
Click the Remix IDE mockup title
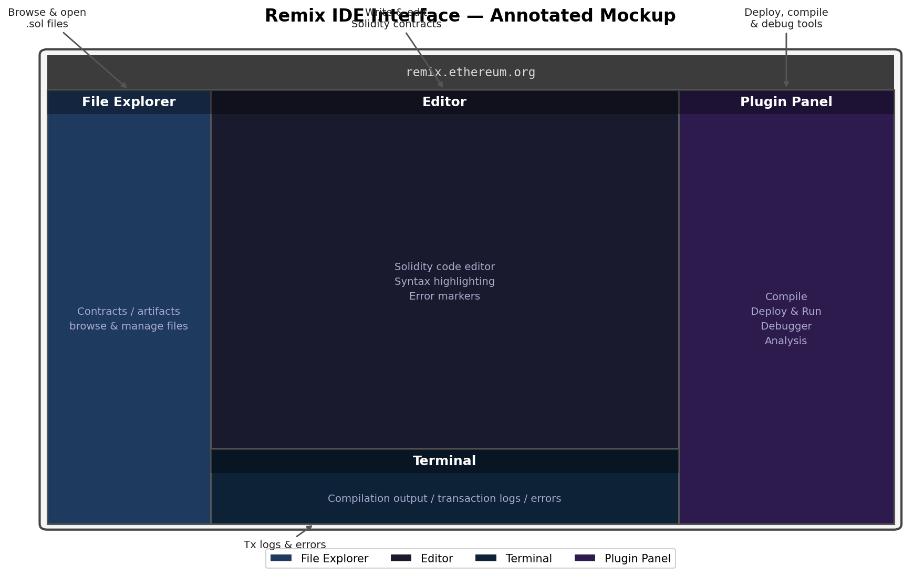(x=470, y=15)
